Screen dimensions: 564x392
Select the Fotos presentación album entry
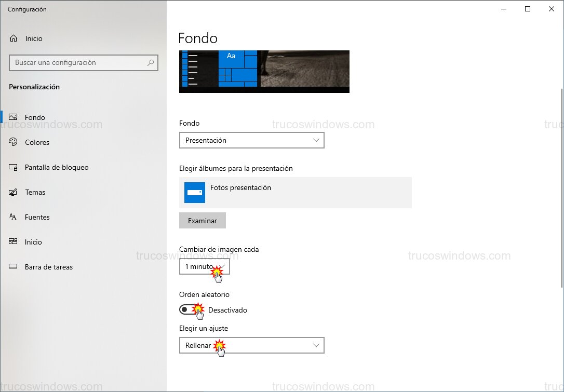pos(295,193)
